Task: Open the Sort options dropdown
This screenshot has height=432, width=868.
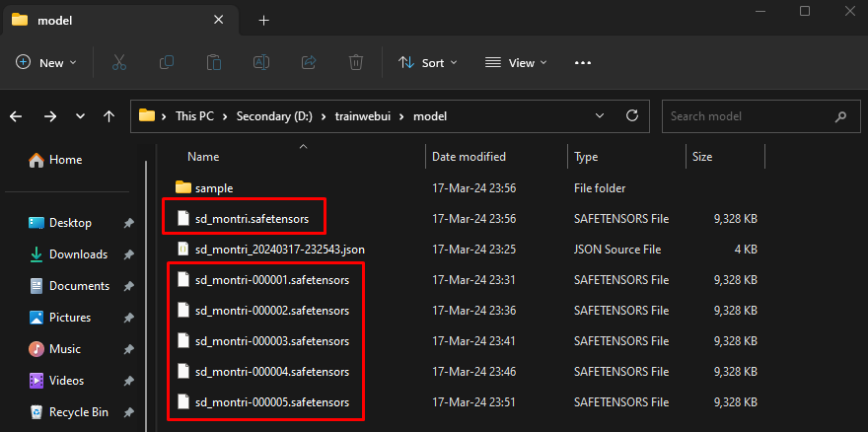Action: tap(428, 62)
